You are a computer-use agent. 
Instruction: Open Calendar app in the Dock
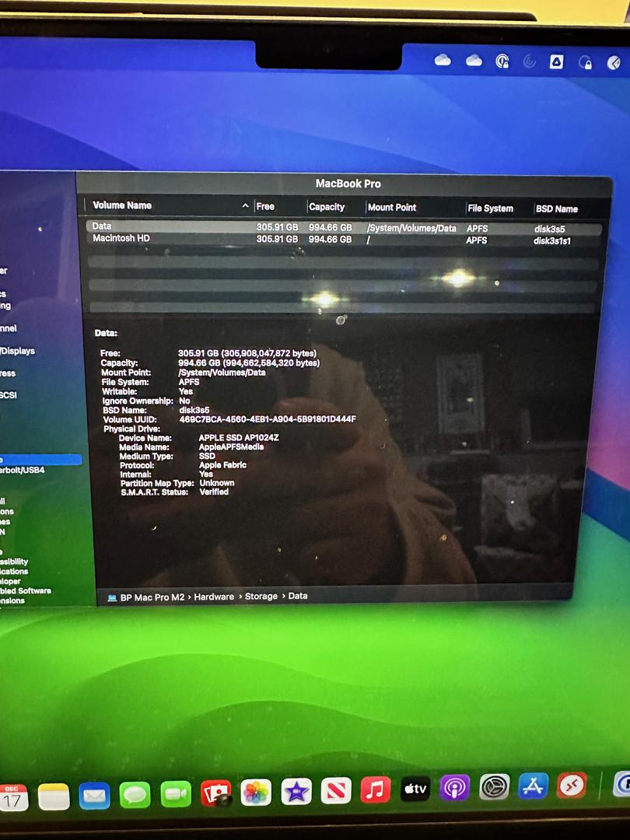tap(13, 798)
